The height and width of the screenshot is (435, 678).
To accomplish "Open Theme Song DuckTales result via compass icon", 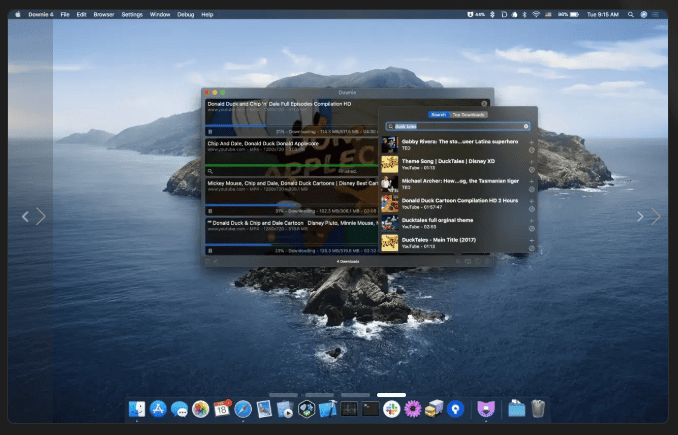I will (x=531, y=170).
